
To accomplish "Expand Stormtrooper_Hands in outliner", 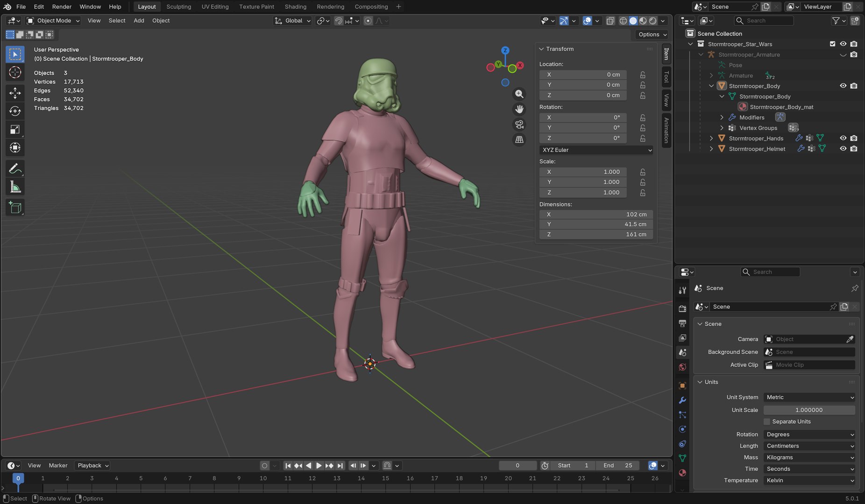I will click(711, 138).
